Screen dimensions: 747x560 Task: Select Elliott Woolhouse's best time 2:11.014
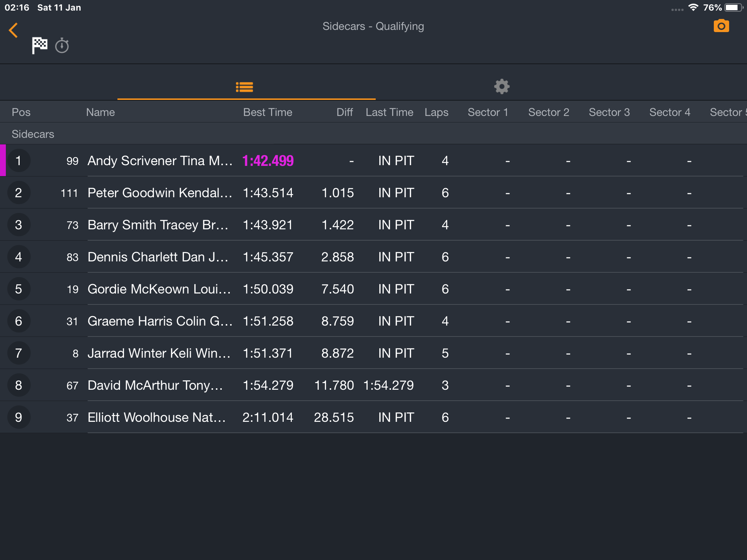268,417
